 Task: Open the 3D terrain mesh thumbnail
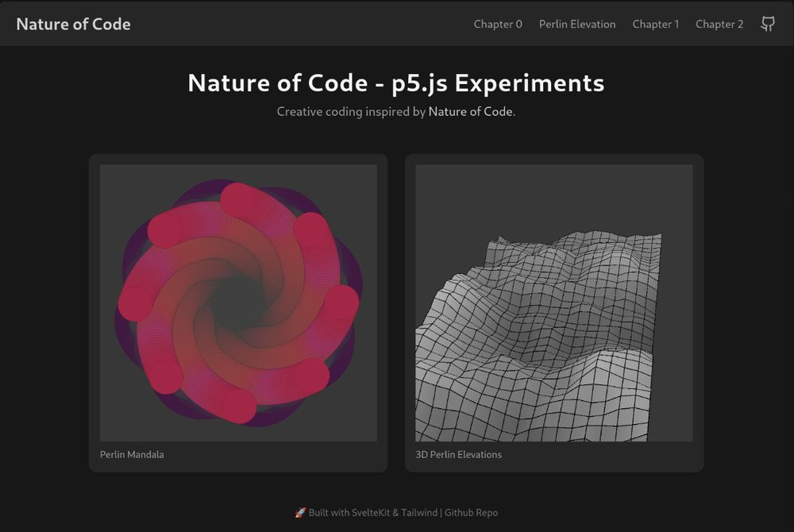(554, 303)
